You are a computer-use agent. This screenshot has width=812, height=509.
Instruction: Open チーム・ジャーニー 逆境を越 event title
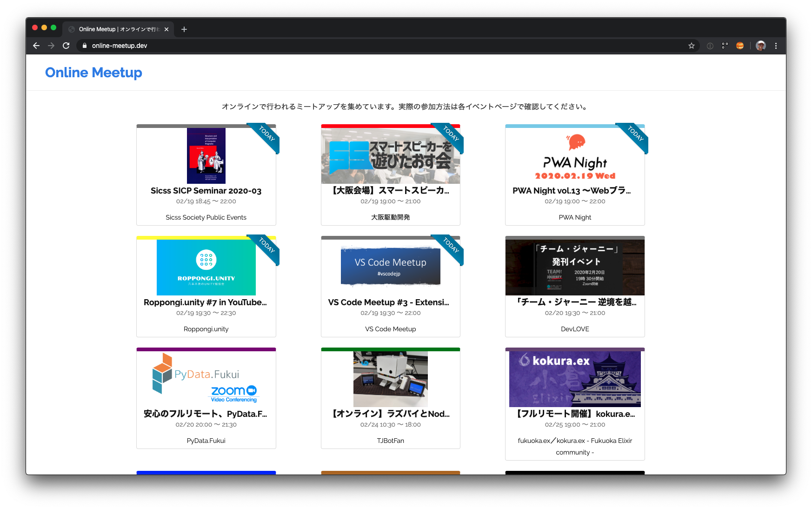click(x=575, y=302)
